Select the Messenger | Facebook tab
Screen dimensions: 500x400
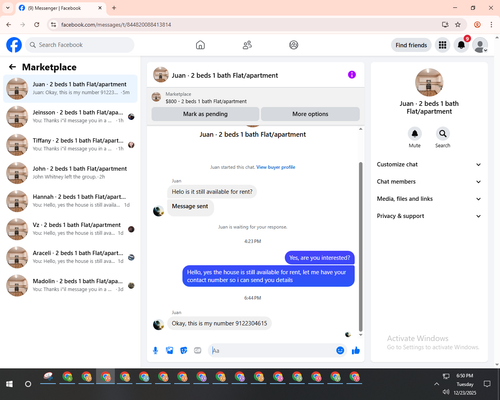[60, 8]
